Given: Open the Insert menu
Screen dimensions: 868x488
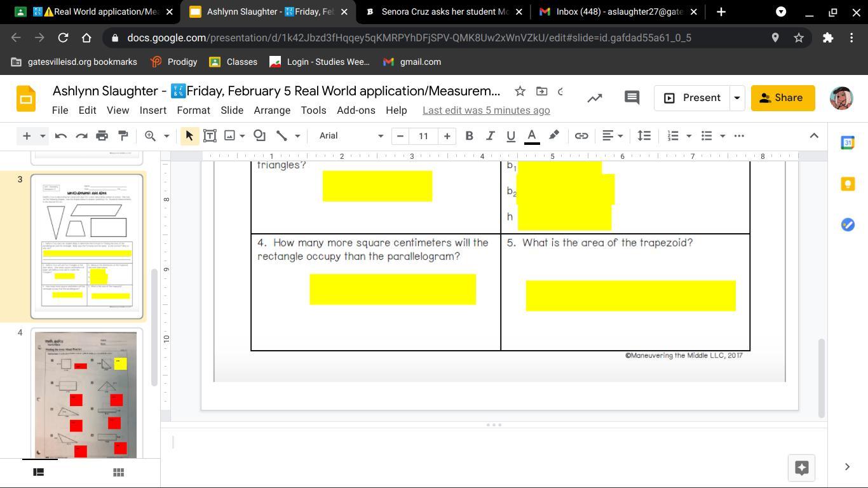Looking at the screenshot, I should pos(153,110).
